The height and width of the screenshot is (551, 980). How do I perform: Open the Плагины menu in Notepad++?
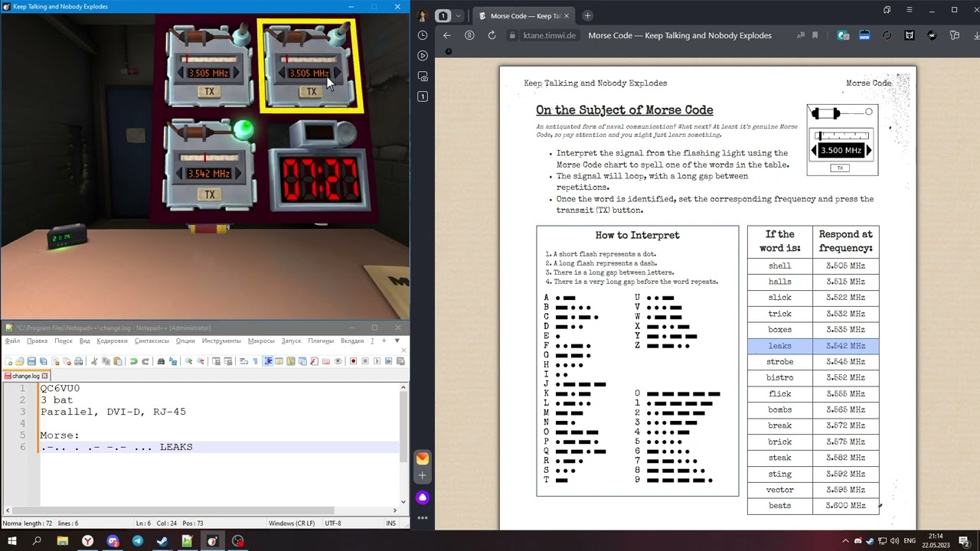tap(322, 341)
